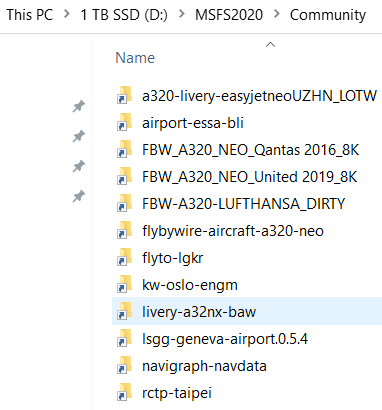This screenshot has height=410, width=382.
Task: Open MSFS2020 breadcrumb folder
Action: 229,15
